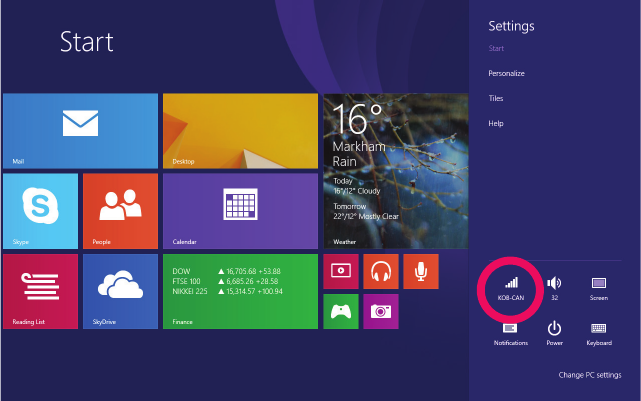Screen dimensions: 641x401
Task: Open the Camera tile
Action: point(381,311)
